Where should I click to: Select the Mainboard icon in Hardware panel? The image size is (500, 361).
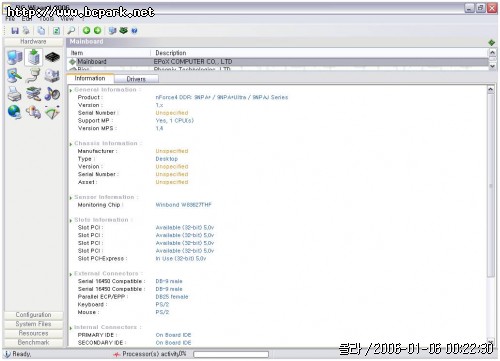tap(34, 57)
